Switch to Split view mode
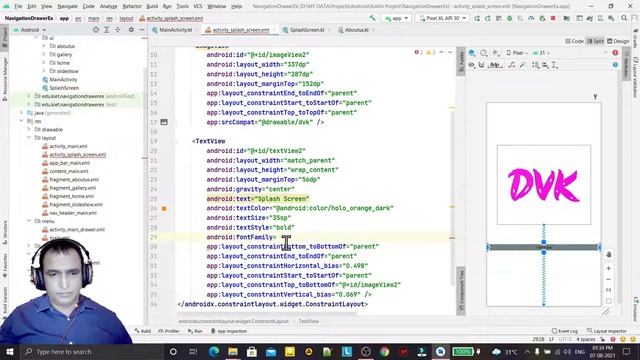This screenshot has height=360, width=640. [595, 41]
